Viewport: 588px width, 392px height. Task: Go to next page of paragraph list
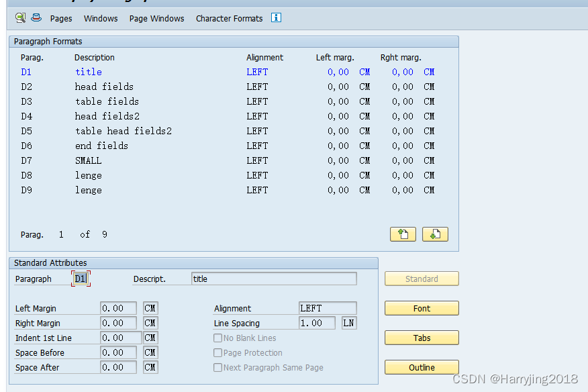435,234
